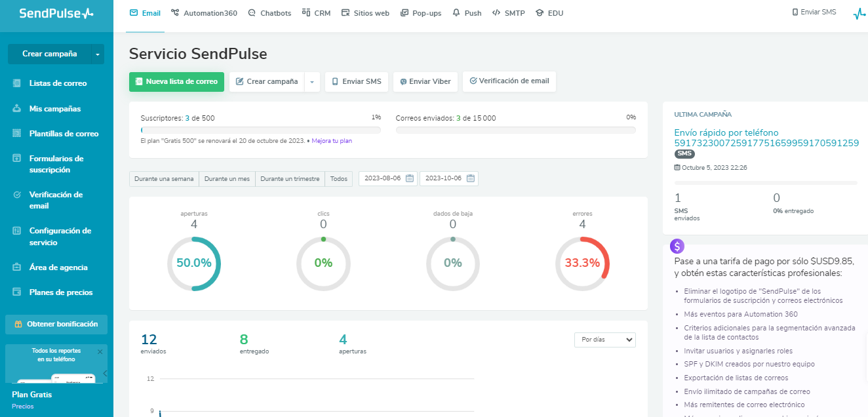Screen dimensions: 868x417
Task: Go to the CRM tab
Action: [x=316, y=12]
